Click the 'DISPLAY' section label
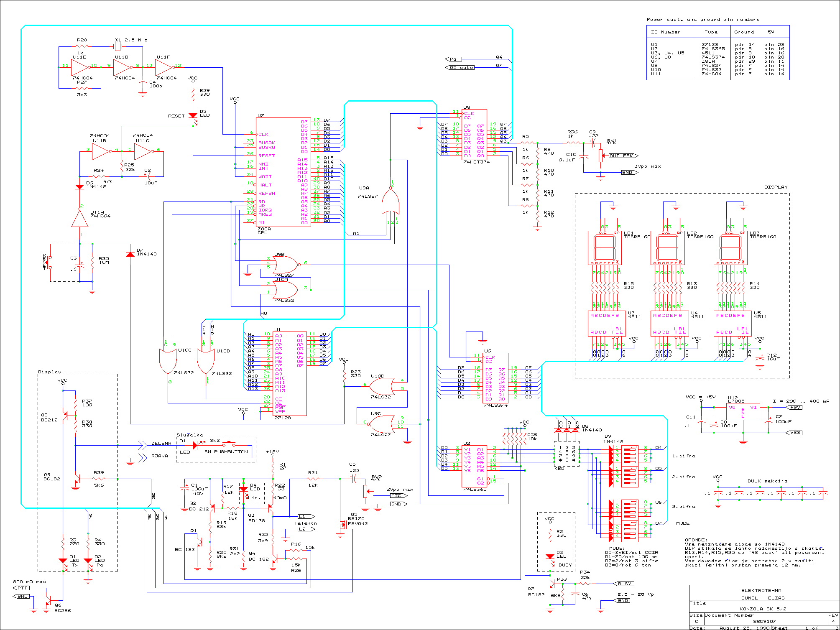This screenshot has height=630, width=840. [x=776, y=187]
